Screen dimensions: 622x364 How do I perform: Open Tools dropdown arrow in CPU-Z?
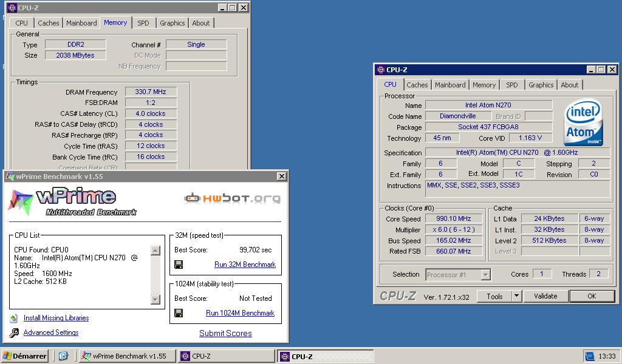(x=516, y=296)
